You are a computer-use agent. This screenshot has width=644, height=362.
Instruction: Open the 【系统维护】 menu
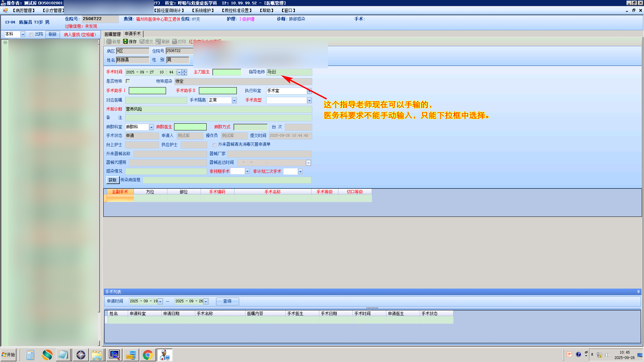click(x=203, y=10)
